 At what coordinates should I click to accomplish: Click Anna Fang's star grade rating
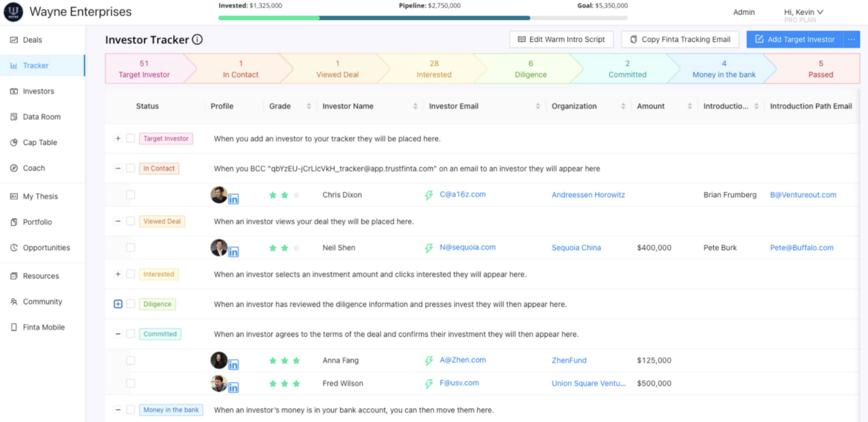pyautogui.click(x=285, y=361)
